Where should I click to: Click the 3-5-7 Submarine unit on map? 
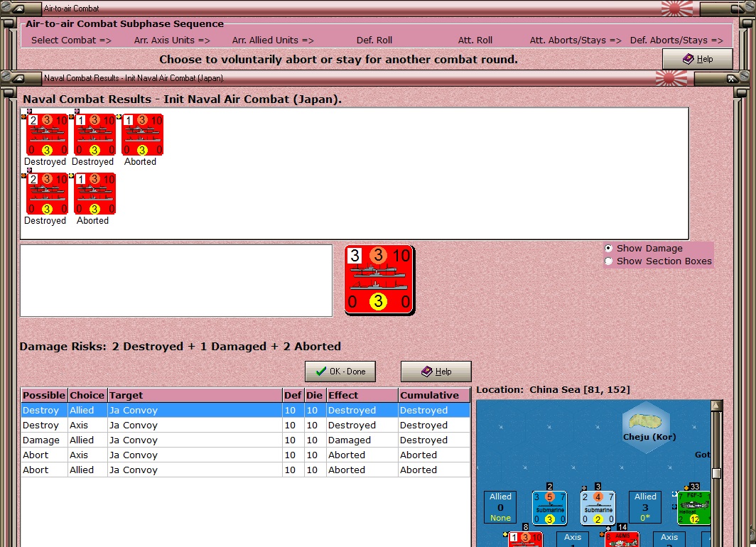click(x=549, y=507)
